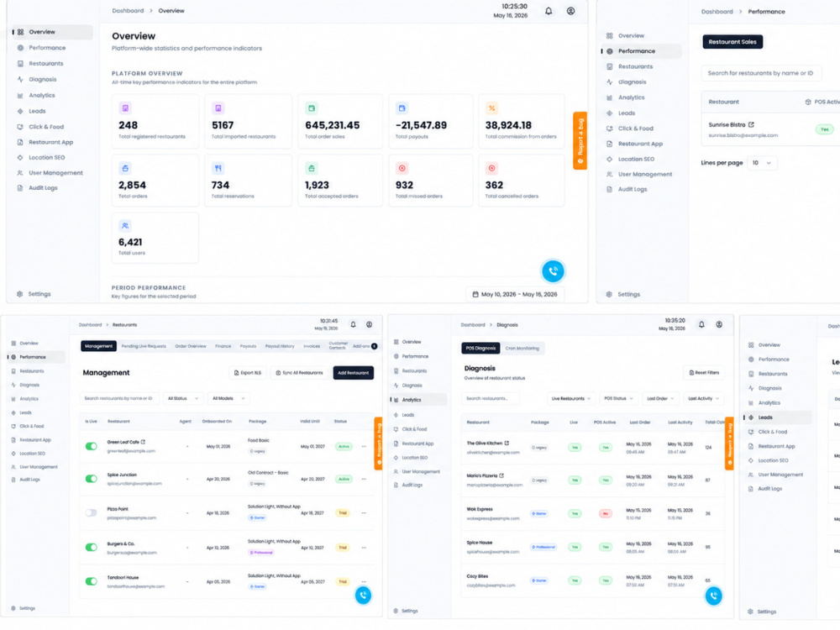840x630 pixels.
Task: Click the blue phone button in the Diagnosis panel
Action: [x=713, y=596]
